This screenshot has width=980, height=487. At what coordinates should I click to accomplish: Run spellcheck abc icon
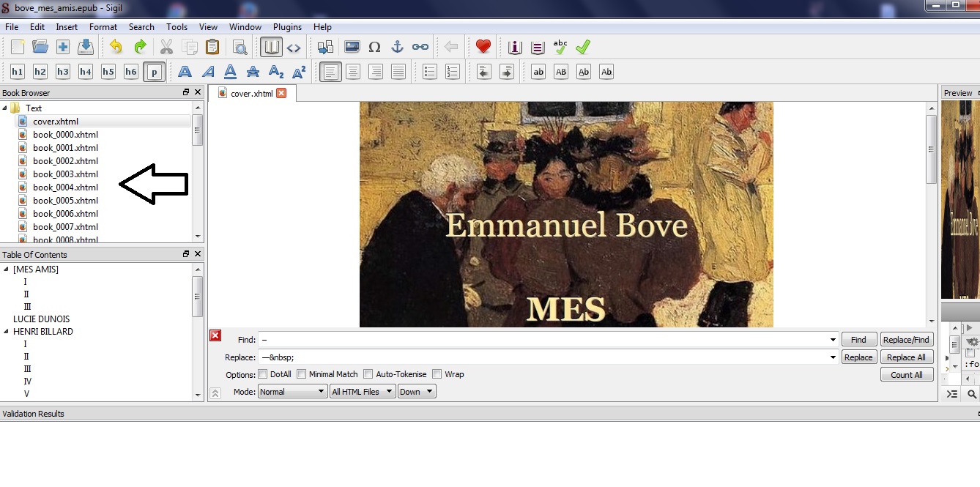(x=560, y=47)
